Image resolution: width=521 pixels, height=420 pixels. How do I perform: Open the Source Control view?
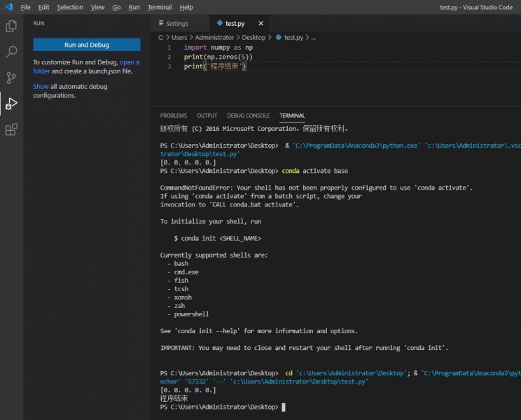pyautogui.click(x=11, y=78)
